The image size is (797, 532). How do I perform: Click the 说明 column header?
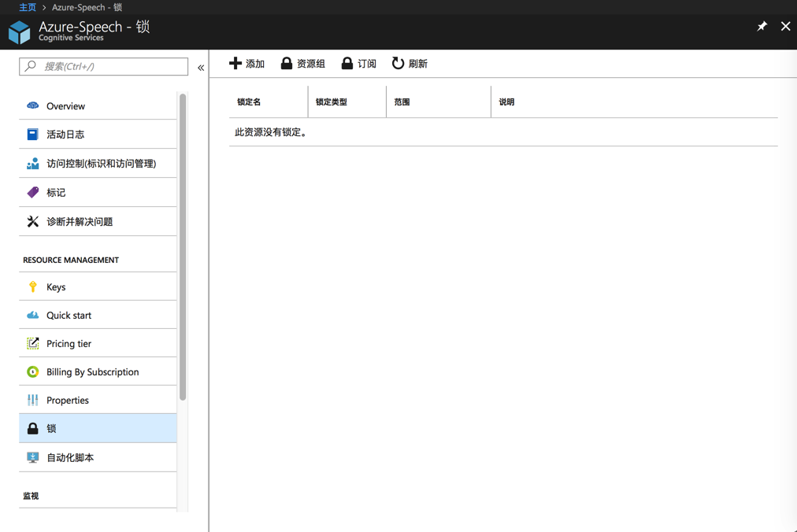(x=506, y=102)
